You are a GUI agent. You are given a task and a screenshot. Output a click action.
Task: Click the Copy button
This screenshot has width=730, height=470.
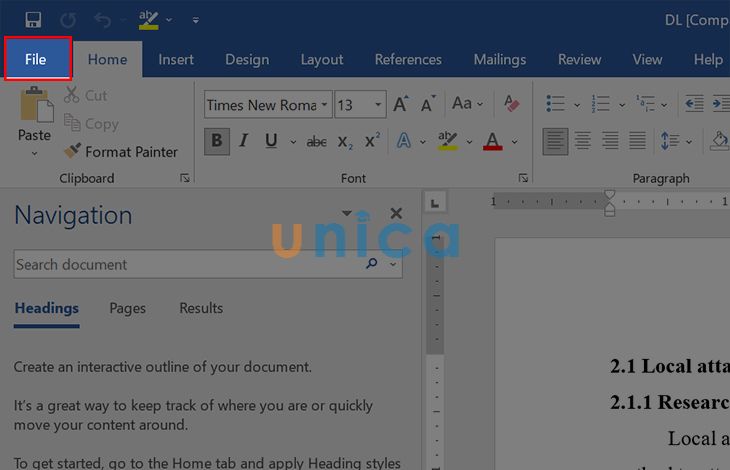click(x=91, y=123)
